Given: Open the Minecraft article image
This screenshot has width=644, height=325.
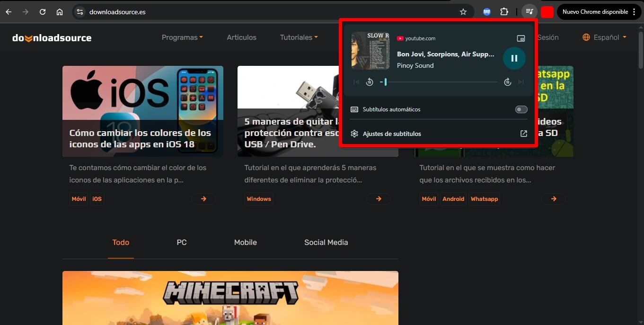Looking at the screenshot, I should [x=230, y=298].
